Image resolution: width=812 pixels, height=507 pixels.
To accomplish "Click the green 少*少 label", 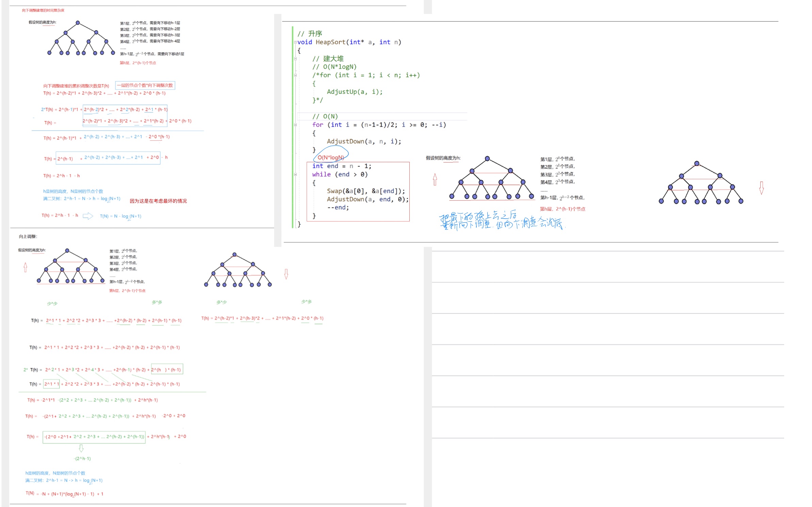I will coord(52,303).
